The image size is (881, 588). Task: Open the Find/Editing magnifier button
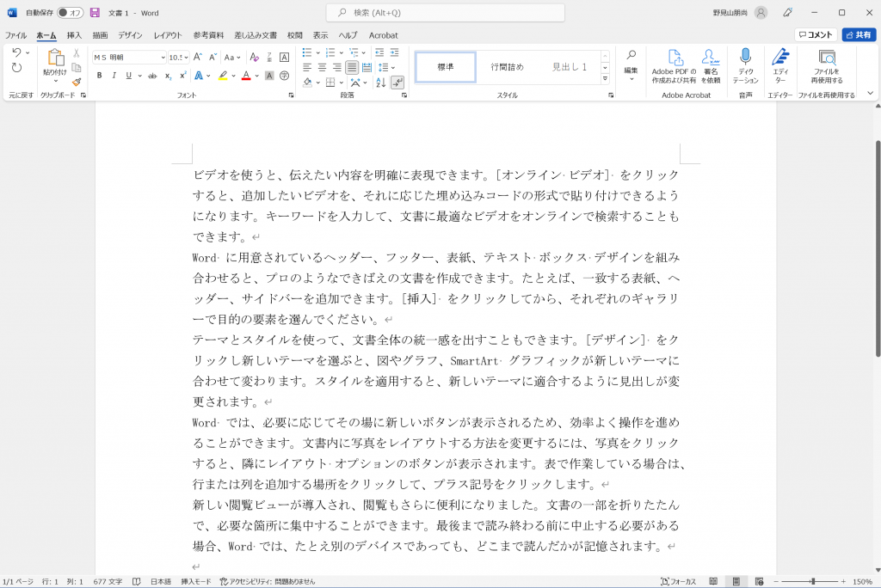tap(631, 55)
